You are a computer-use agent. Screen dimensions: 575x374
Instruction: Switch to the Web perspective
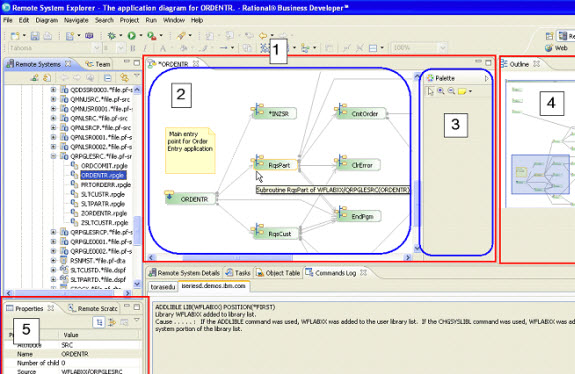pyautogui.click(x=556, y=48)
